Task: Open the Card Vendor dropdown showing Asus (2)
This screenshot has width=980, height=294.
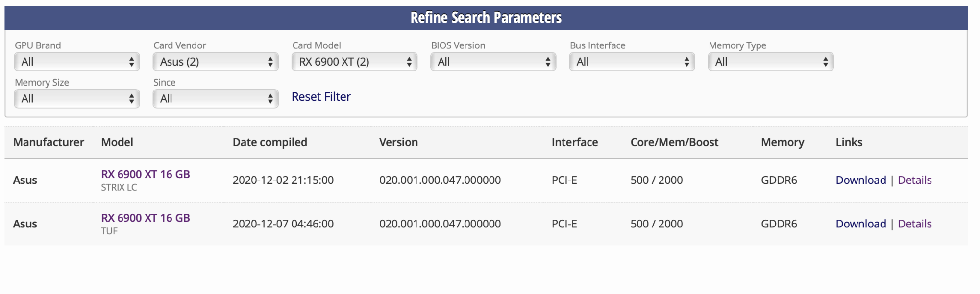Action: click(x=216, y=62)
